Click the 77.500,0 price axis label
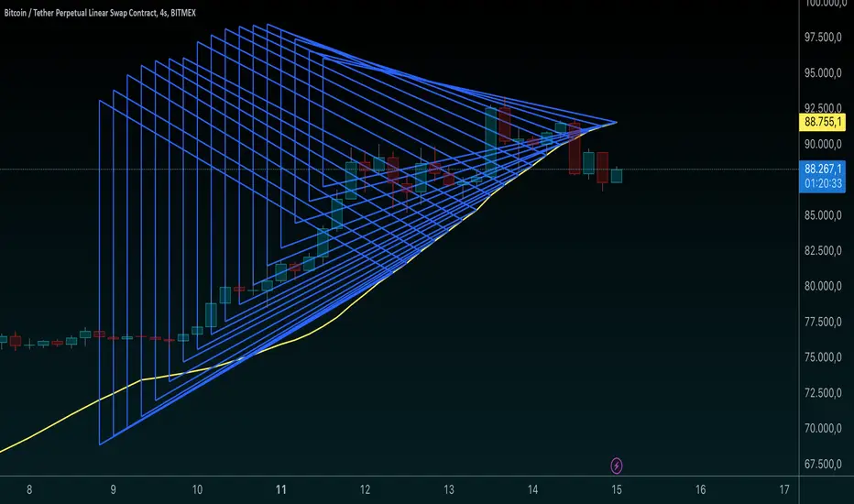Viewport: 854px width, 504px height. [x=823, y=322]
